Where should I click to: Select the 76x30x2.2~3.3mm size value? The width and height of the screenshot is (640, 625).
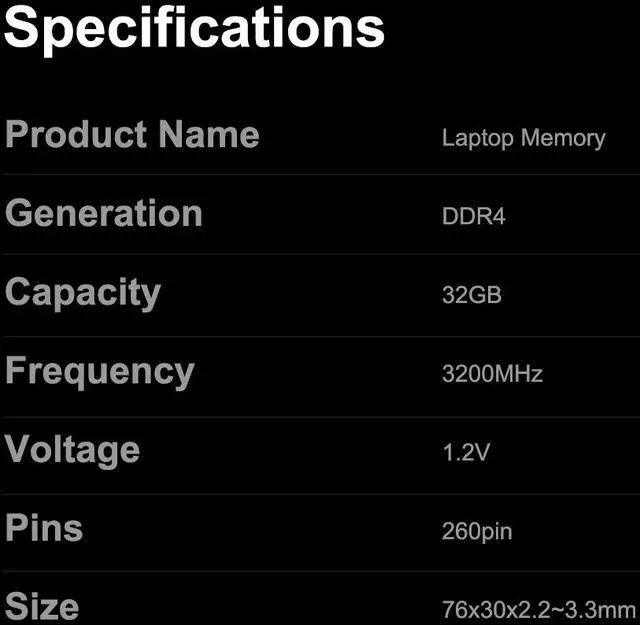click(538, 608)
